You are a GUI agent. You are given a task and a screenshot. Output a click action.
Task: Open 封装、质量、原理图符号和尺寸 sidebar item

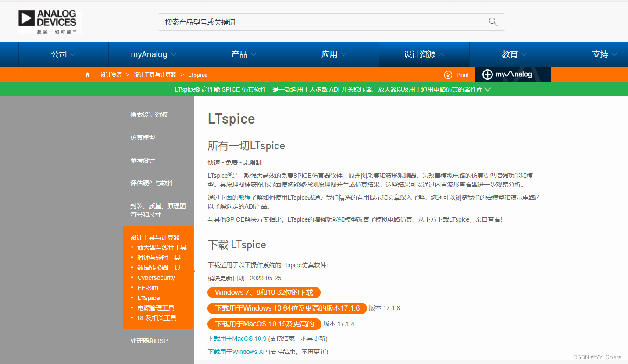click(158, 210)
